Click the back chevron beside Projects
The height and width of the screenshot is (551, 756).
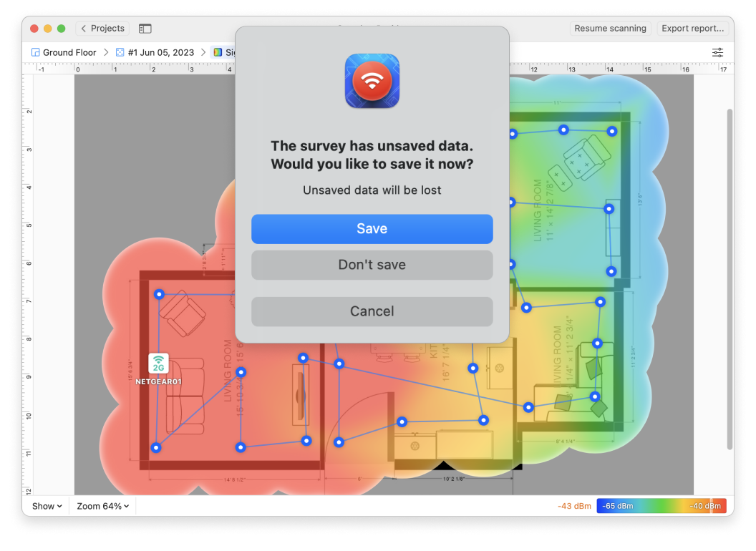[x=84, y=29]
